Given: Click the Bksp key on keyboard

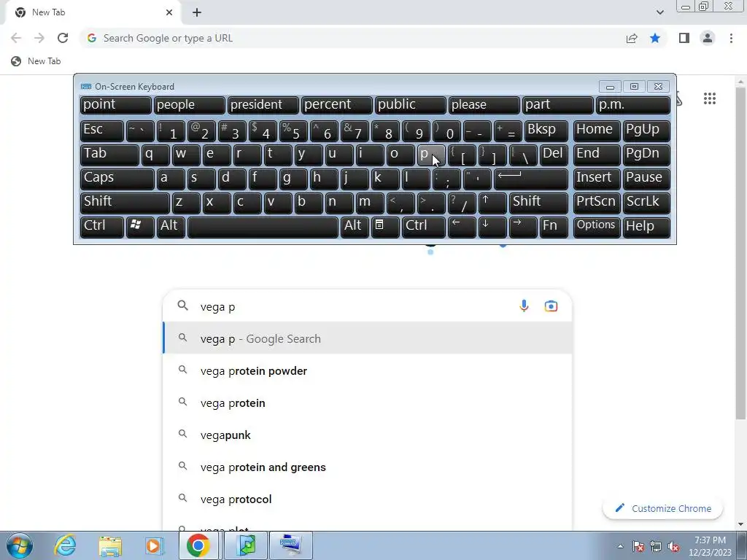Looking at the screenshot, I should tap(546, 131).
